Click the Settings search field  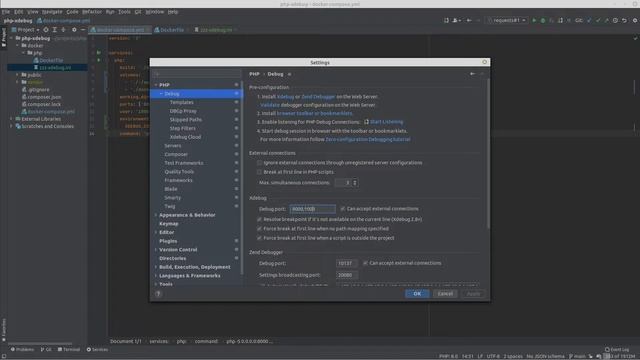point(197,74)
